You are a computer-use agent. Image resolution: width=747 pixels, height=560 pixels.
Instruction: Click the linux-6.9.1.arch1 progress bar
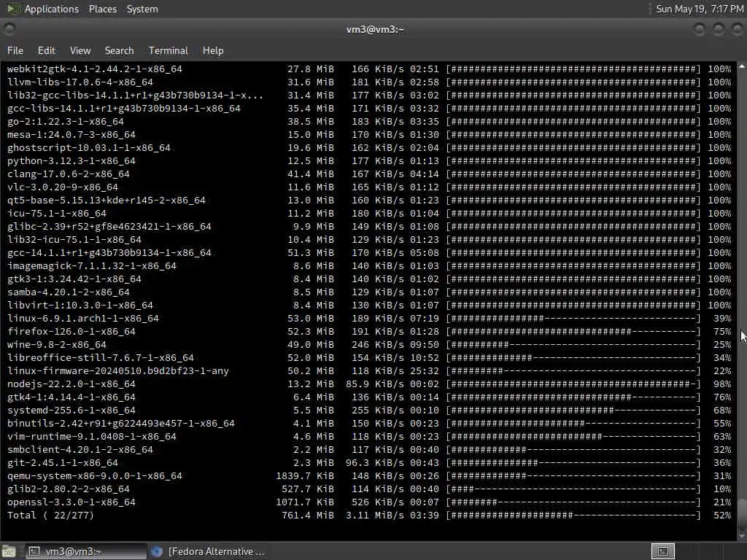(573, 318)
